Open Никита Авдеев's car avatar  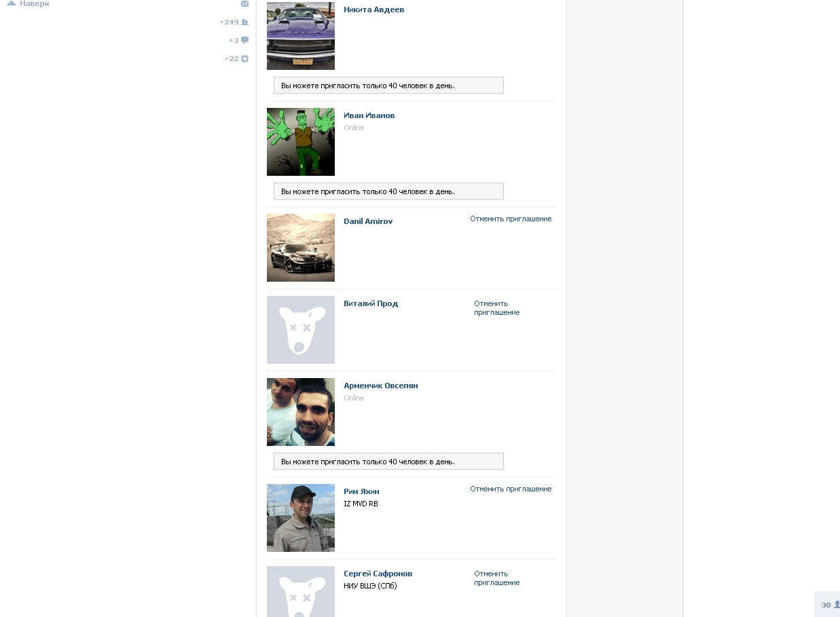301,36
